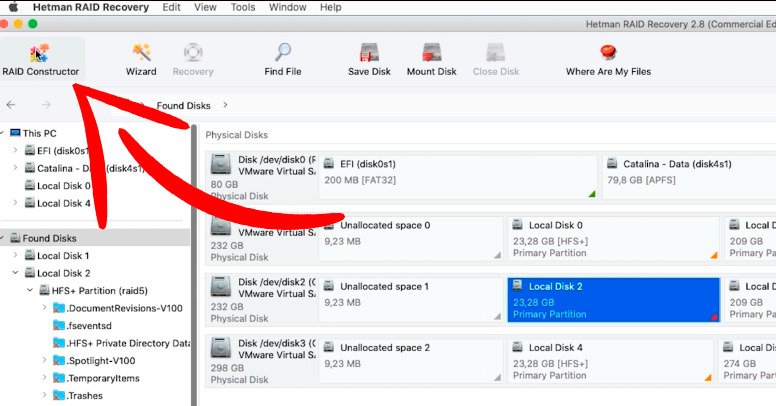
Task: Expand the .DocumentRevisions-V100 folder
Action: tap(44, 307)
